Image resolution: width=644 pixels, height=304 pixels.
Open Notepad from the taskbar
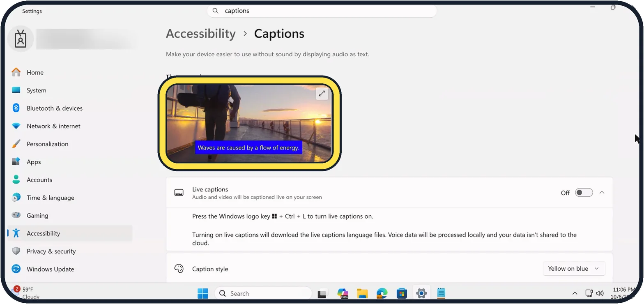(x=441, y=293)
